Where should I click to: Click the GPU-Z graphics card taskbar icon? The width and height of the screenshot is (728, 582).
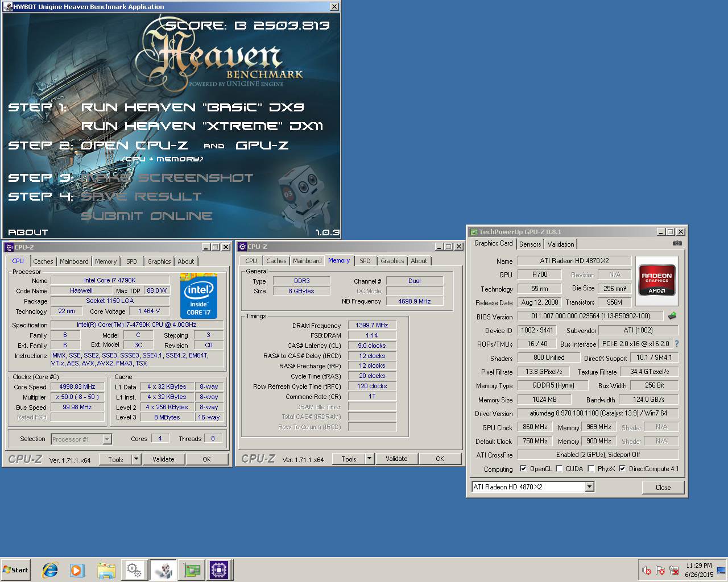191,570
